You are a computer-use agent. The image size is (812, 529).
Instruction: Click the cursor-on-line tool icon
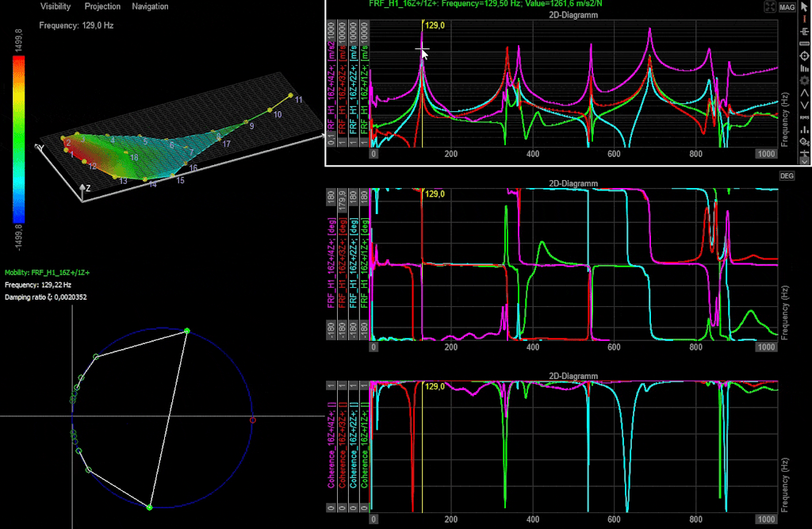pyautogui.click(x=804, y=153)
